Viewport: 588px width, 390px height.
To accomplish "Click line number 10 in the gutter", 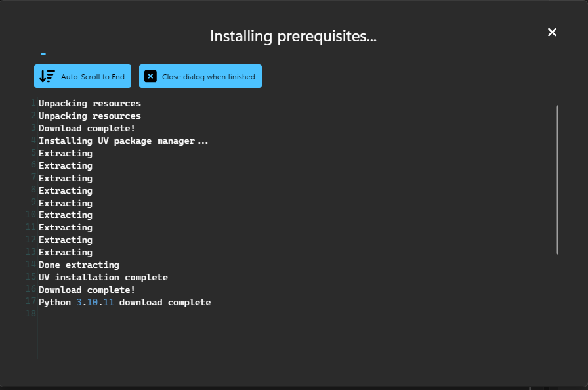I will tap(30, 215).
